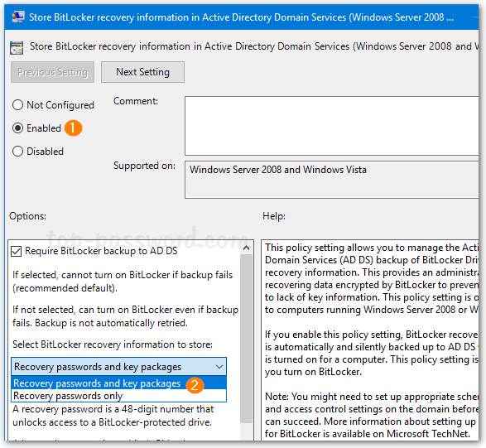Click the orange step 2 marker
The width and height of the screenshot is (486, 448).
click(195, 385)
